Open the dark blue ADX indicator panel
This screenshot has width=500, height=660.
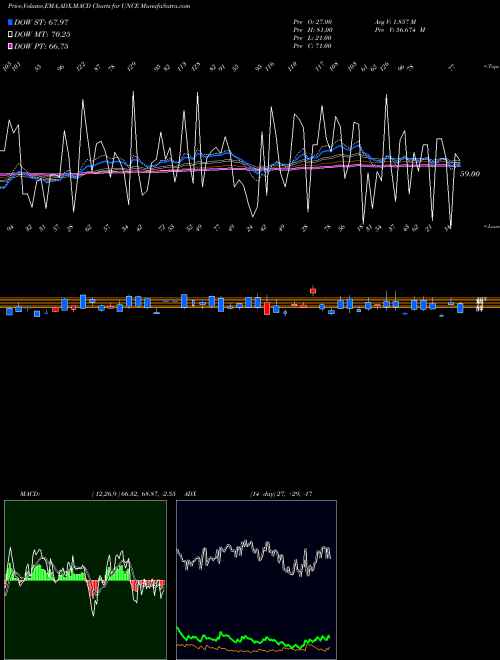[x=256, y=580]
